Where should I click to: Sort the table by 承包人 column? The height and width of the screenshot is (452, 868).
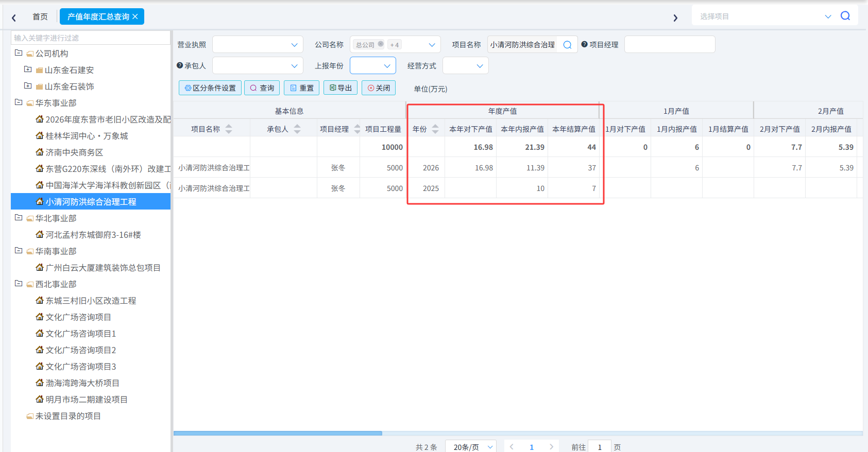(x=297, y=129)
